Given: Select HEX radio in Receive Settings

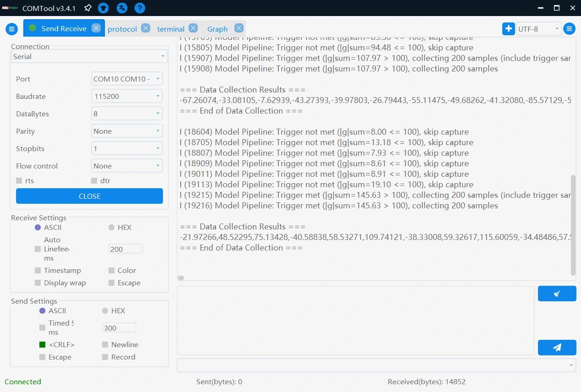Looking at the screenshot, I should 111,228.
